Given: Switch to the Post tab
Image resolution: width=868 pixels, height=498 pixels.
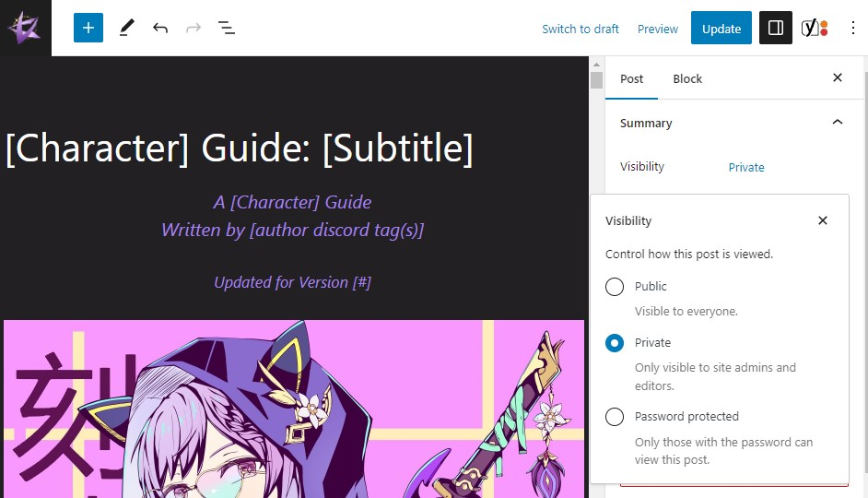Looking at the screenshot, I should [x=632, y=78].
